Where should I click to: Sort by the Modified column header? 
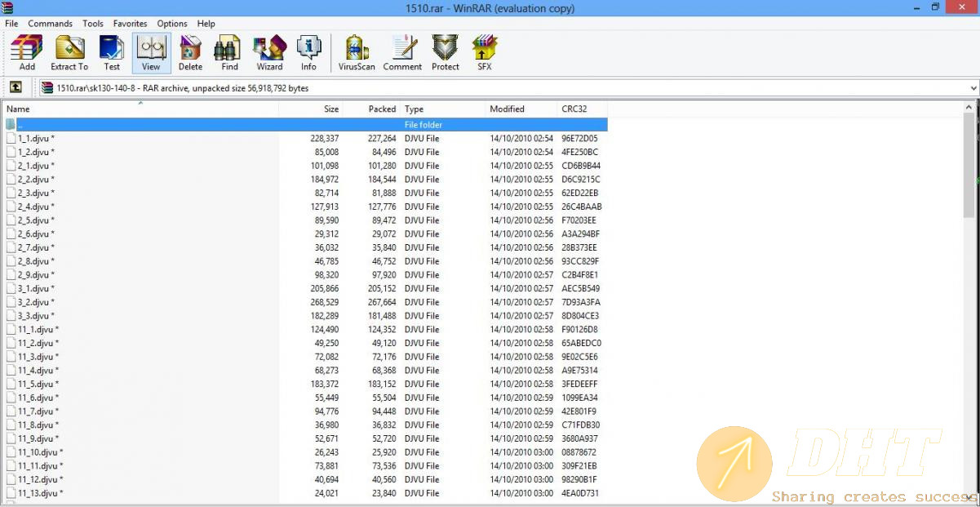tap(521, 109)
